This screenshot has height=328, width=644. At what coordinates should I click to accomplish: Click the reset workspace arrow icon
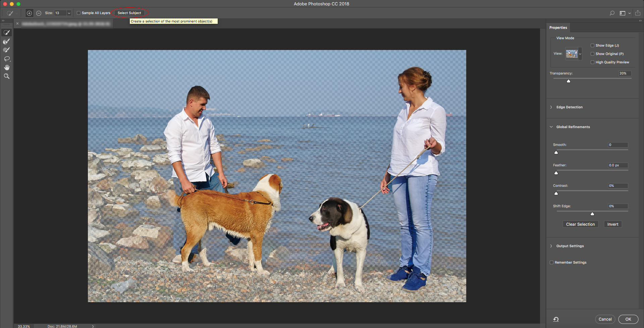(556, 319)
